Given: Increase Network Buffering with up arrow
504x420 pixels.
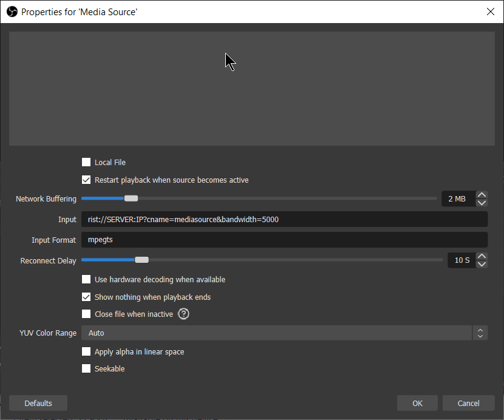Looking at the screenshot, I should 482,195.
